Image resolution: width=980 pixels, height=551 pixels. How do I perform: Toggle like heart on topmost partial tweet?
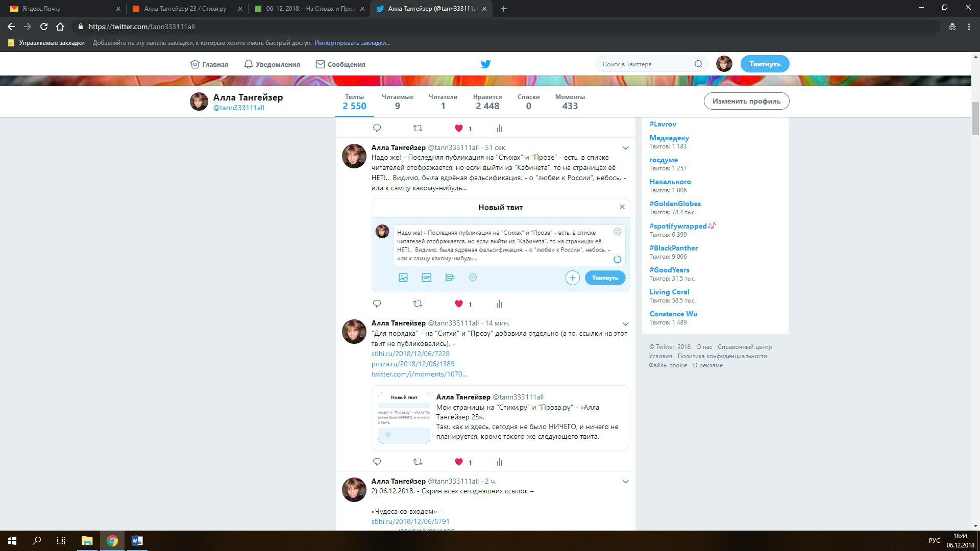(459, 128)
